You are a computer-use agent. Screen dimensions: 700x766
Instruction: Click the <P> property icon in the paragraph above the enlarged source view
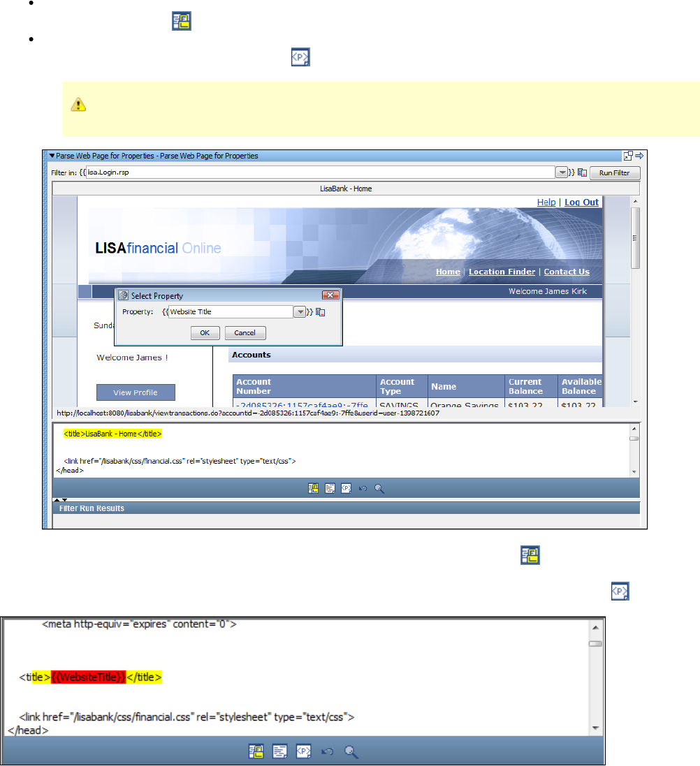pos(620,591)
